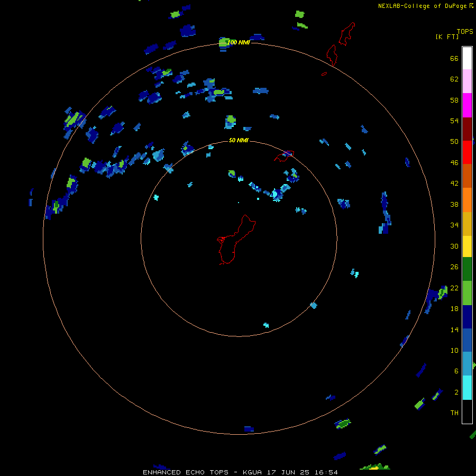The height and width of the screenshot is (476, 476).
Task: Select the '46' scale label
Action: click(454, 163)
